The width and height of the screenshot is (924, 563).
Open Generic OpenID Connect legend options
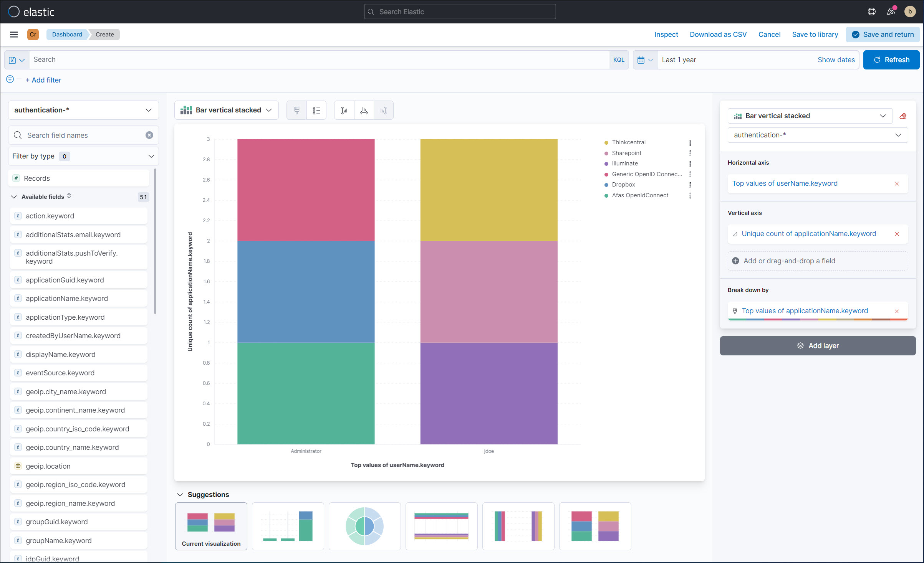coord(690,174)
